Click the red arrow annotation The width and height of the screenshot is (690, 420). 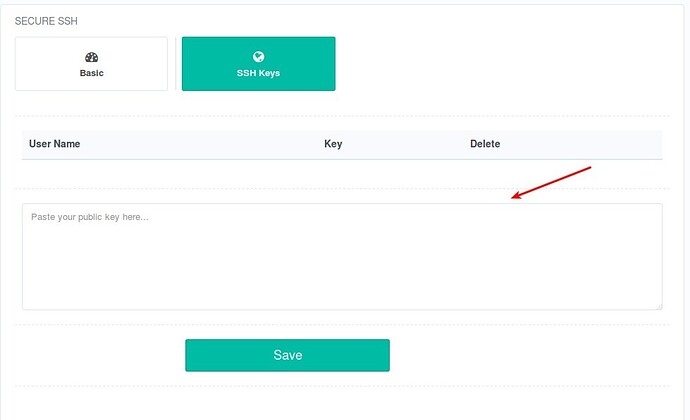click(x=551, y=183)
